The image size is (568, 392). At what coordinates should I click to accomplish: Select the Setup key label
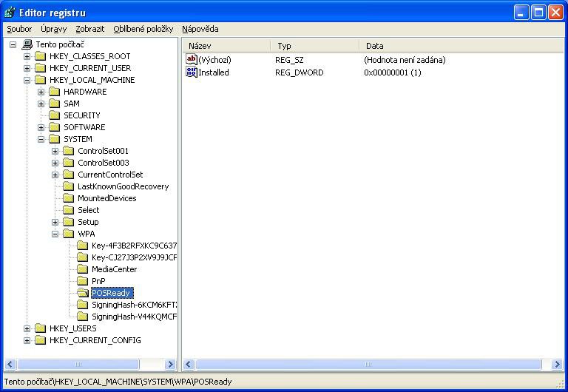88,222
